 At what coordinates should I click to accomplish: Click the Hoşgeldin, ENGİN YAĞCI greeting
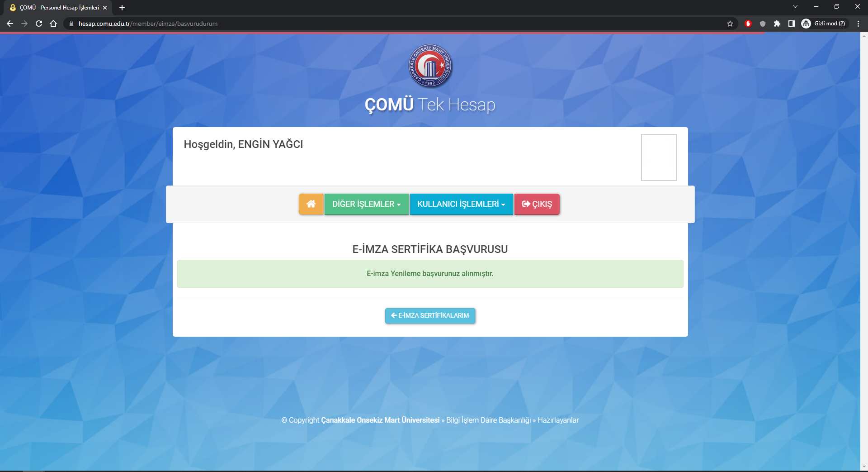pyautogui.click(x=243, y=144)
